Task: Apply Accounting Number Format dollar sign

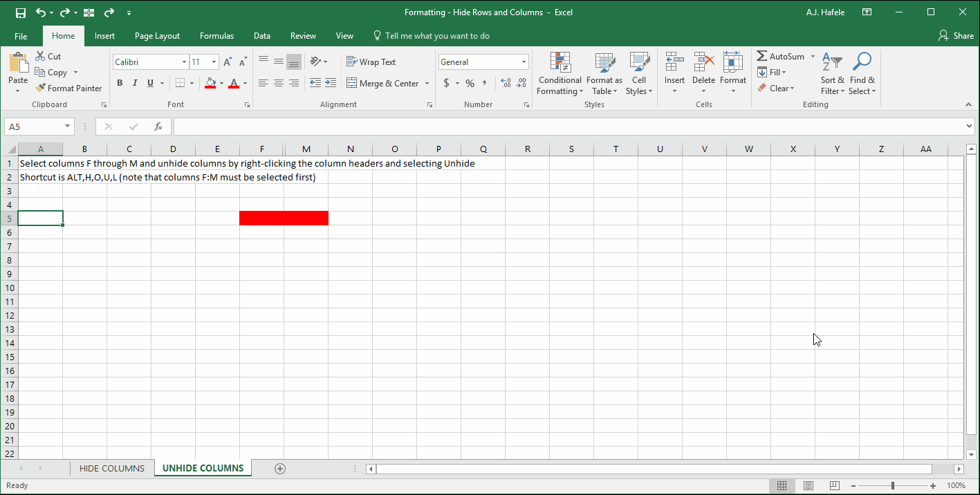Action: [x=447, y=83]
